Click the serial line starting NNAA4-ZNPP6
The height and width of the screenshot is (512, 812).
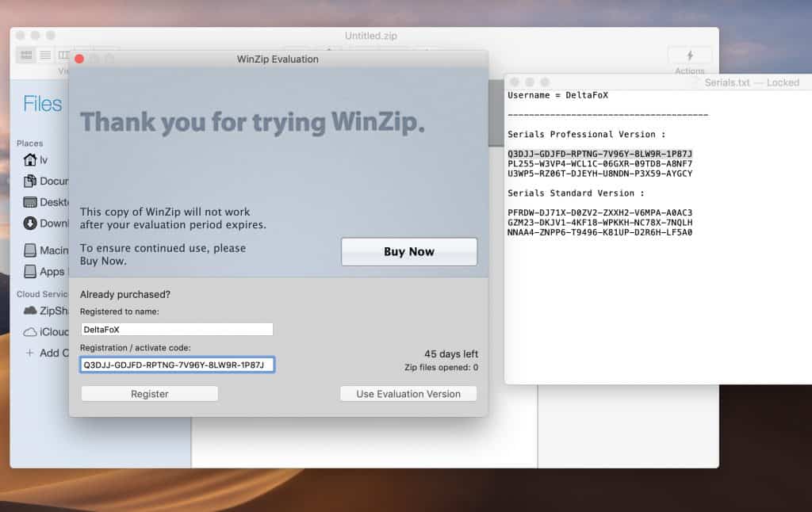599,232
